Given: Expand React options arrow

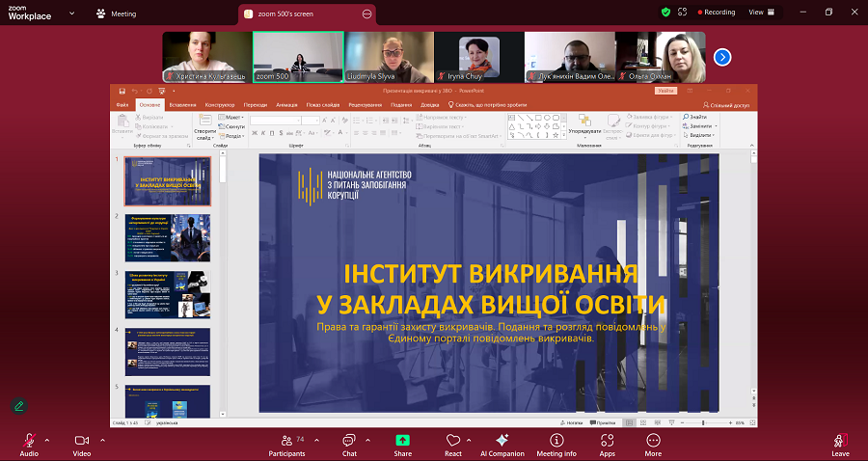Looking at the screenshot, I should click(469, 441).
